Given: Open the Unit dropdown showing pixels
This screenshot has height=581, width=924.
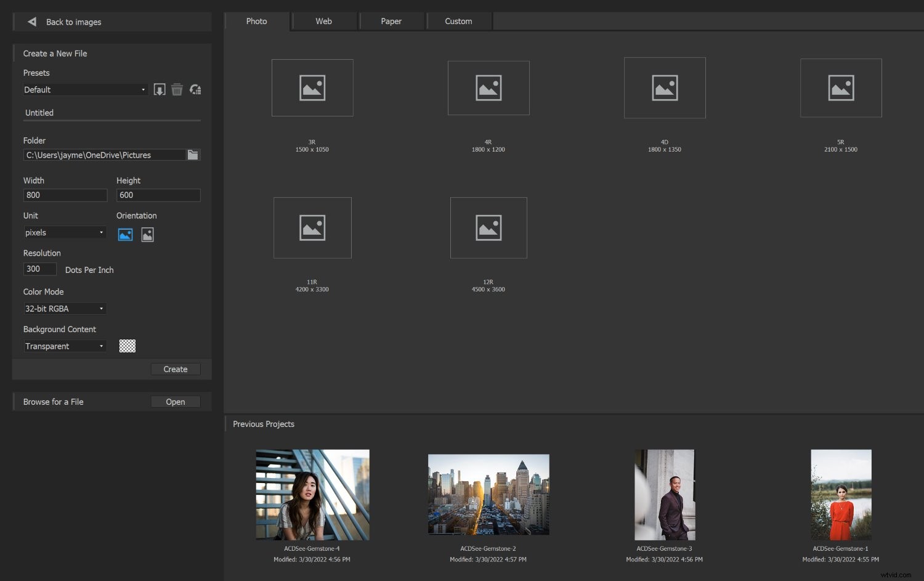Looking at the screenshot, I should click(x=64, y=232).
